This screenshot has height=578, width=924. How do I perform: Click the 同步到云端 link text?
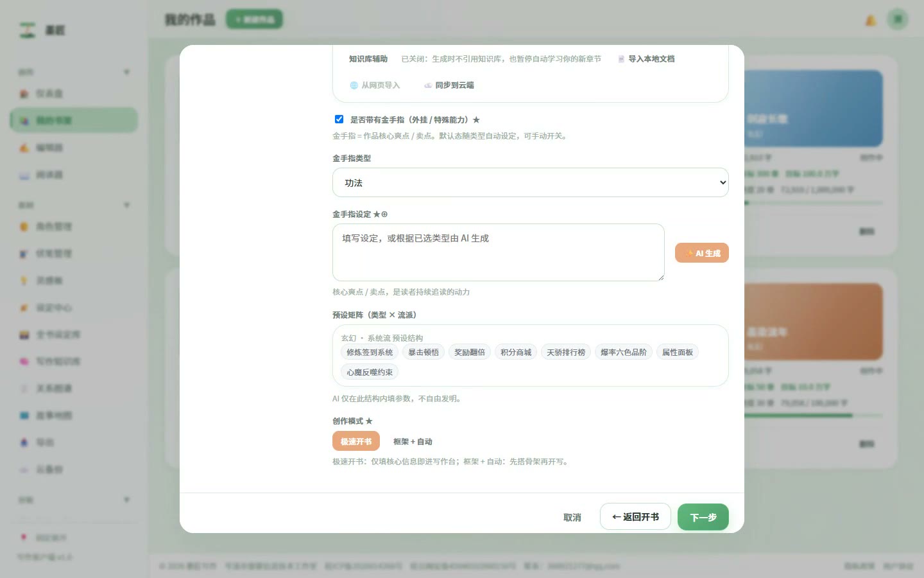(x=454, y=85)
